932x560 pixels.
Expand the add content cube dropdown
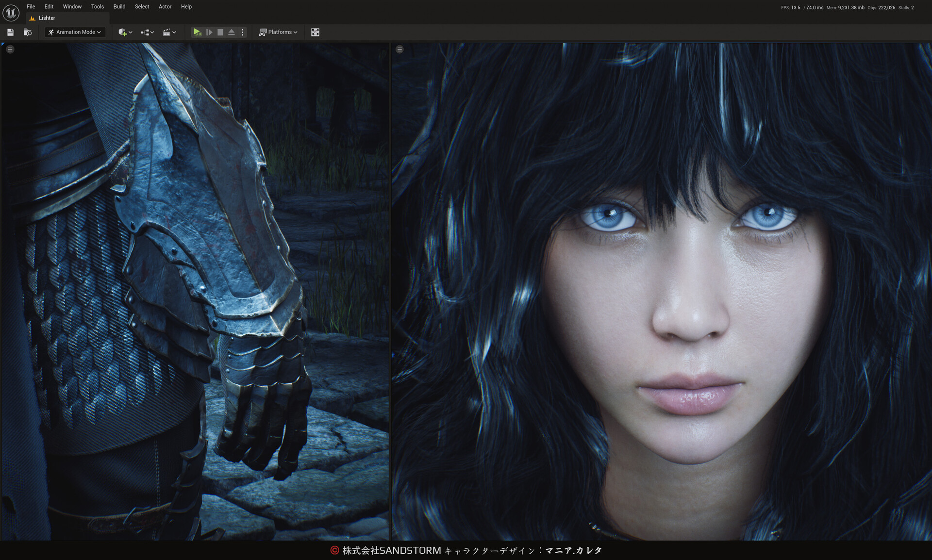pyautogui.click(x=125, y=32)
